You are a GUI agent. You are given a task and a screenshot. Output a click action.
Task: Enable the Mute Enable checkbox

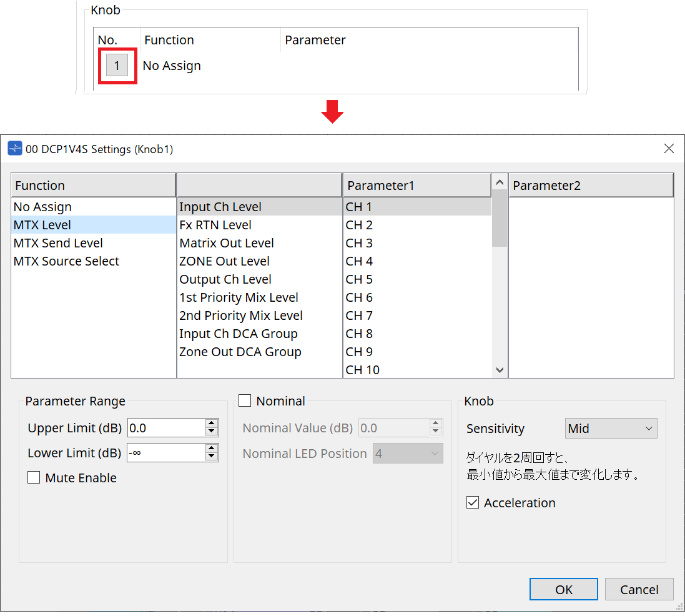(x=34, y=478)
